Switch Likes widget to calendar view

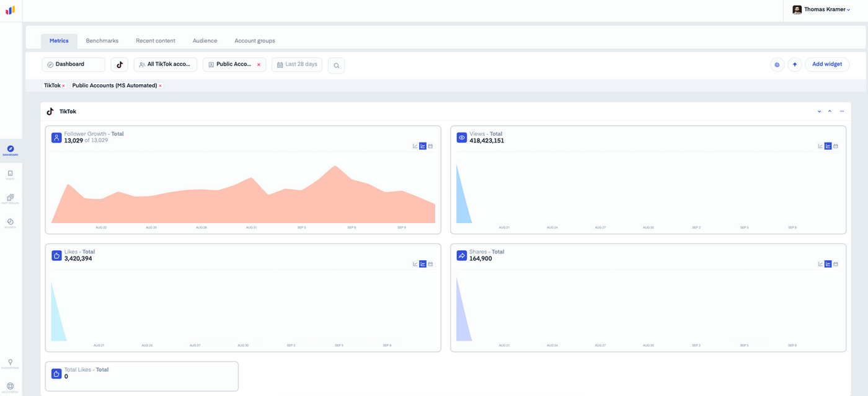(x=430, y=264)
